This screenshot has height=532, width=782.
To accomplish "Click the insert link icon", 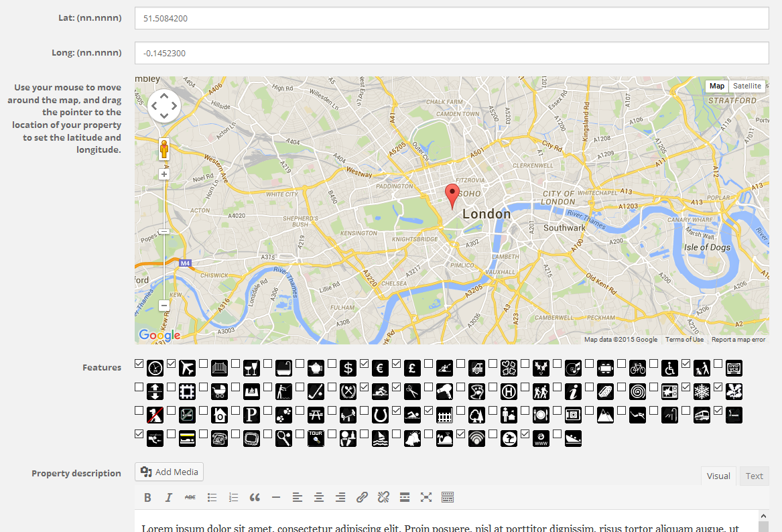I will click(362, 497).
